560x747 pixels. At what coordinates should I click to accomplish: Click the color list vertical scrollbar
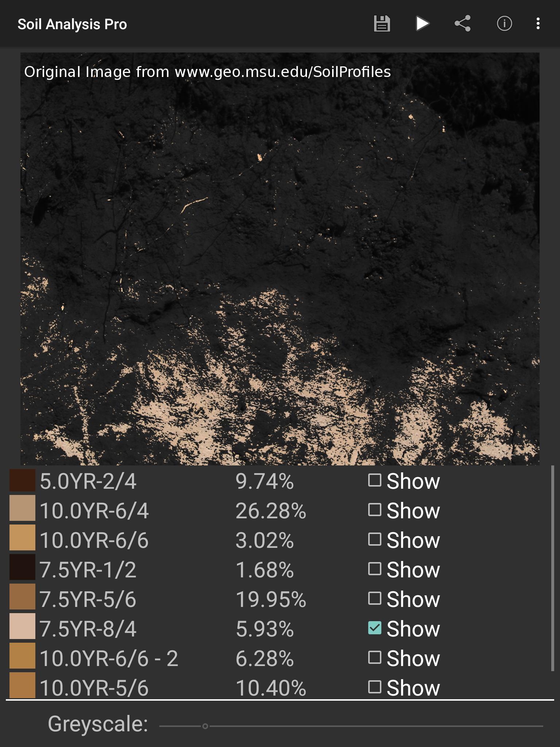(553, 568)
